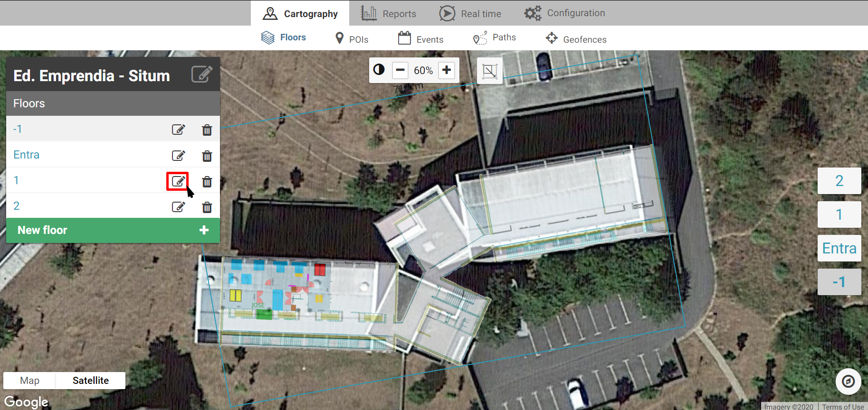Screen dimensions: 868x410
Task: Open the Paths submenu
Action: 494,37
